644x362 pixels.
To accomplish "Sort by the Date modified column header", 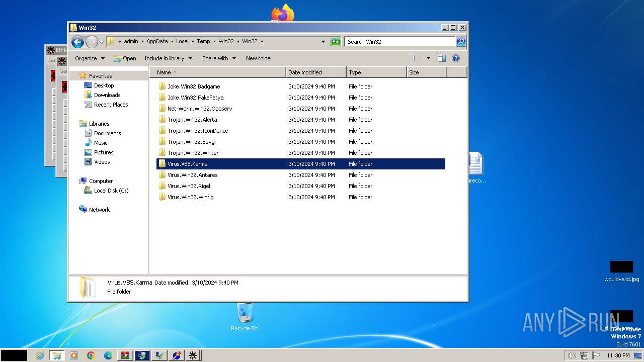I will click(x=316, y=72).
